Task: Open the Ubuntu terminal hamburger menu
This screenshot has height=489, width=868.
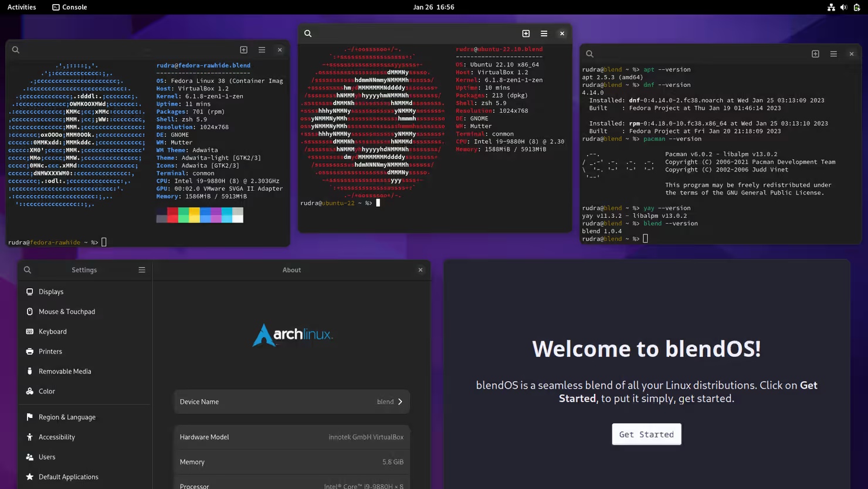Action: click(544, 33)
